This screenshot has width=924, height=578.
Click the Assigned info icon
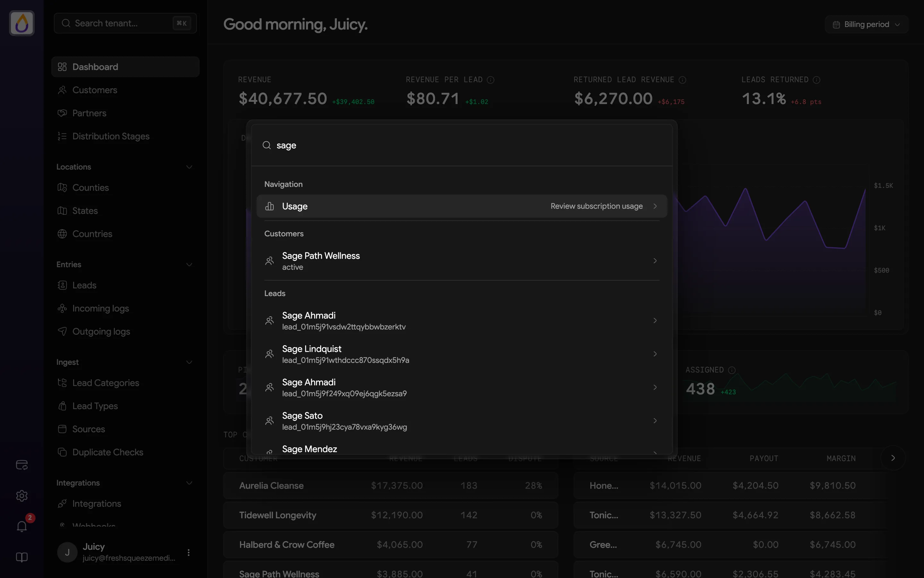pos(732,370)
